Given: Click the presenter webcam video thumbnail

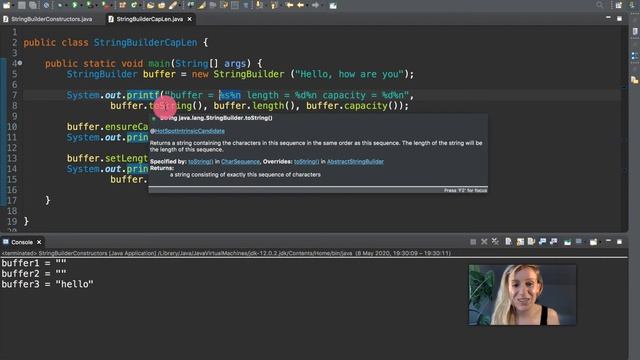Looking at the screenshot, I should click(522, 295).
